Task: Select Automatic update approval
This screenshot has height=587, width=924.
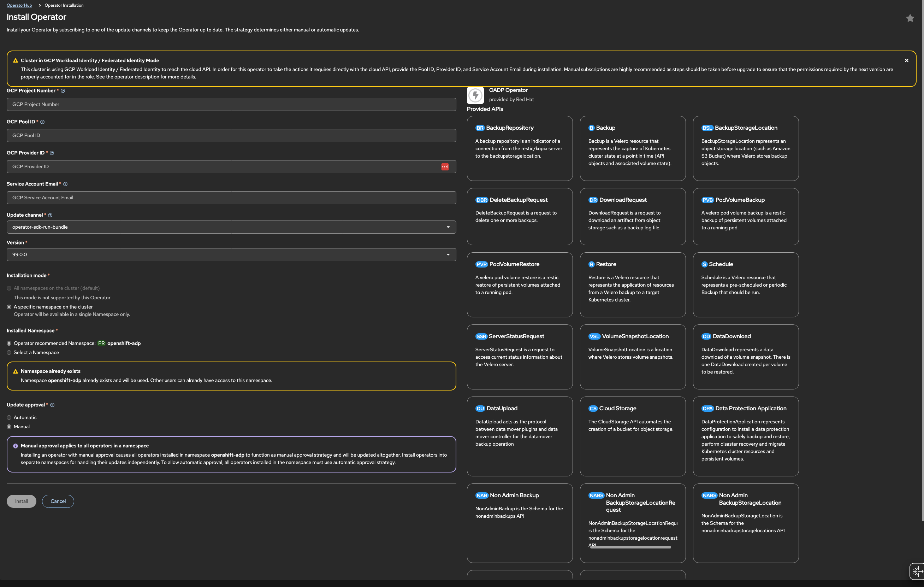Action: coord(9,418)
